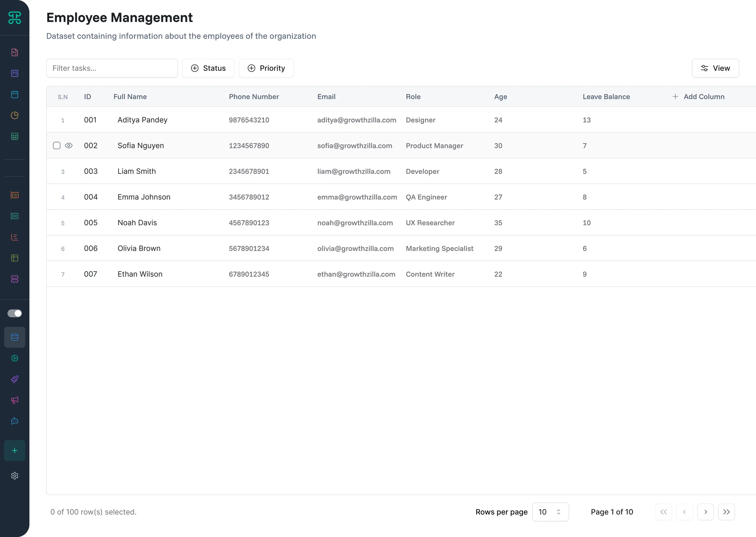Click the Leave Balance column header
The height and width of the screenshot is (537, 756).
pos(606,97)
